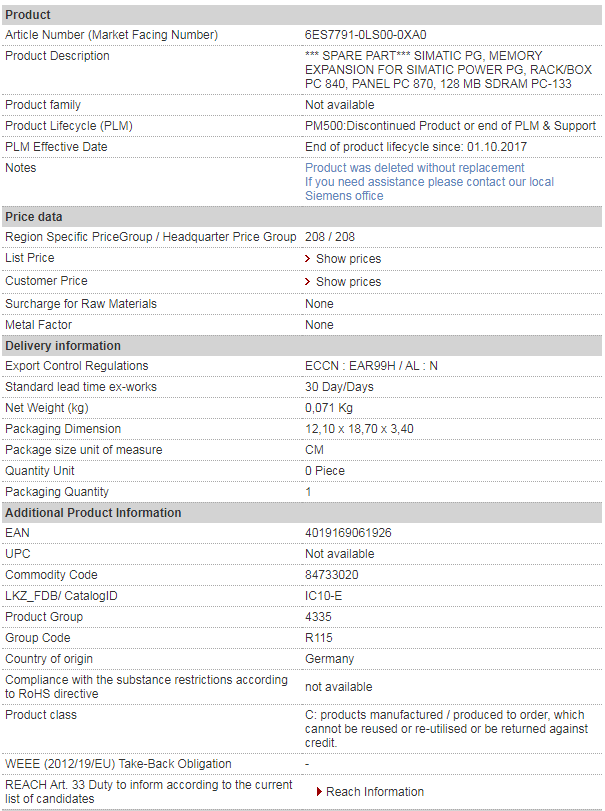Click the Price data section header
605x811 pixels.
pyautogui.click(x=302, y=217)
